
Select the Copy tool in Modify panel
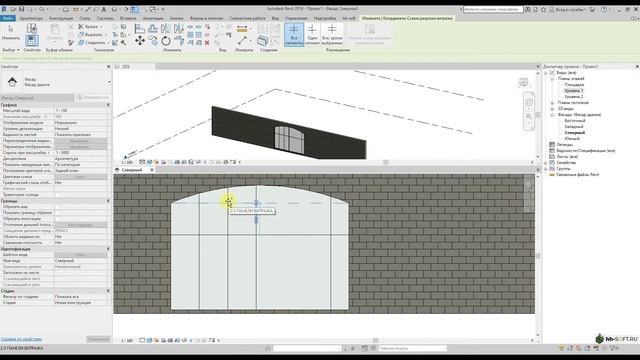click(x=153, y=40)
